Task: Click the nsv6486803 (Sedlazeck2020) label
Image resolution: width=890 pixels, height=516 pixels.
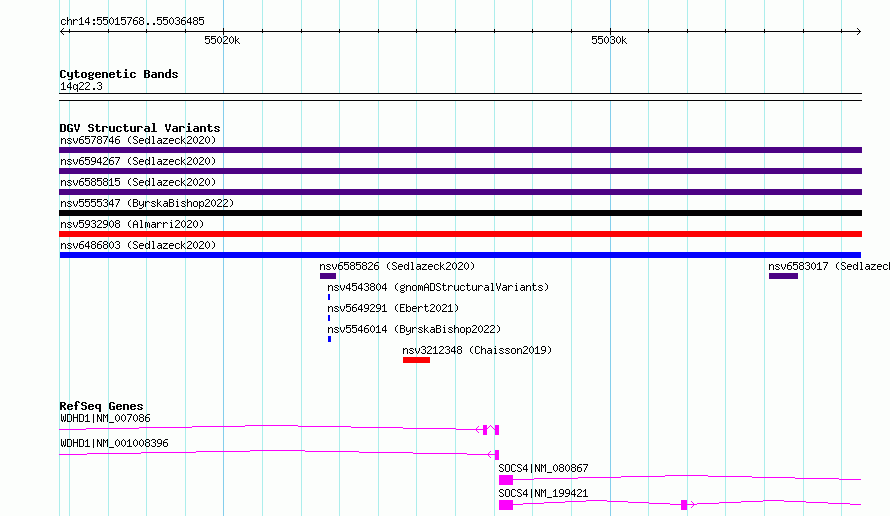Action: tap(138, 245)
